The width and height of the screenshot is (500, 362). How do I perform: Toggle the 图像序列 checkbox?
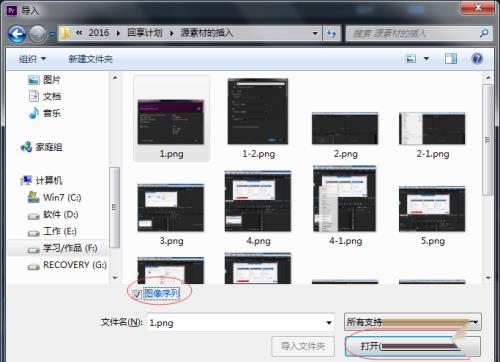137,295
